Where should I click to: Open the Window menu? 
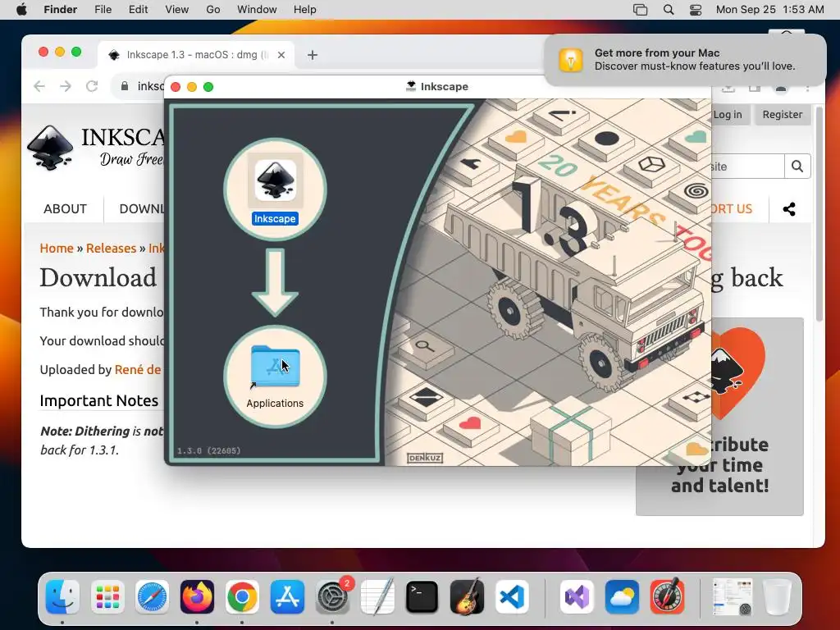point(257,10)
